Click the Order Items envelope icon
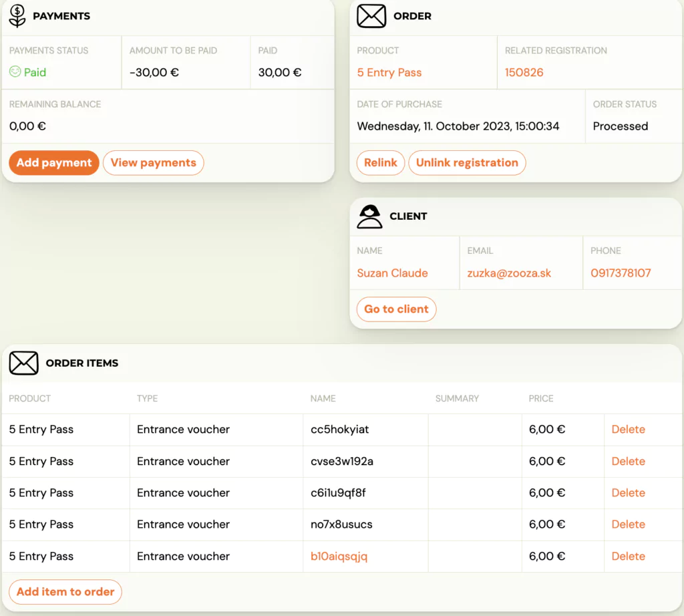The image size is (684, 616). click(x=23, y=363)
